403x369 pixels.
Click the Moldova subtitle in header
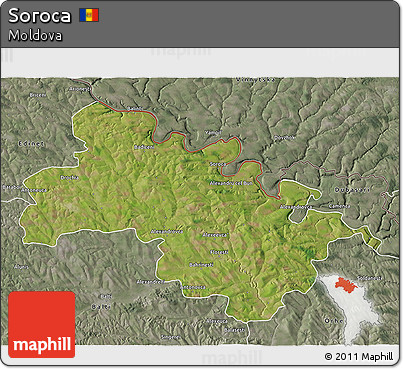(x=35, y=35)
